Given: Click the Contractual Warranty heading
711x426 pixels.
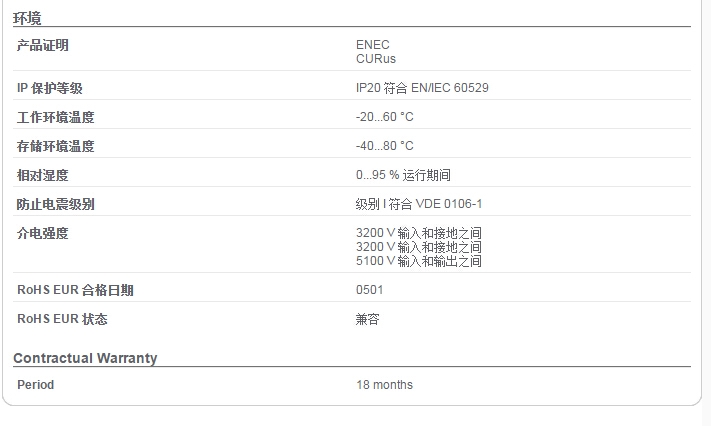Looking at the screenshot, I should tap(85, 358).
